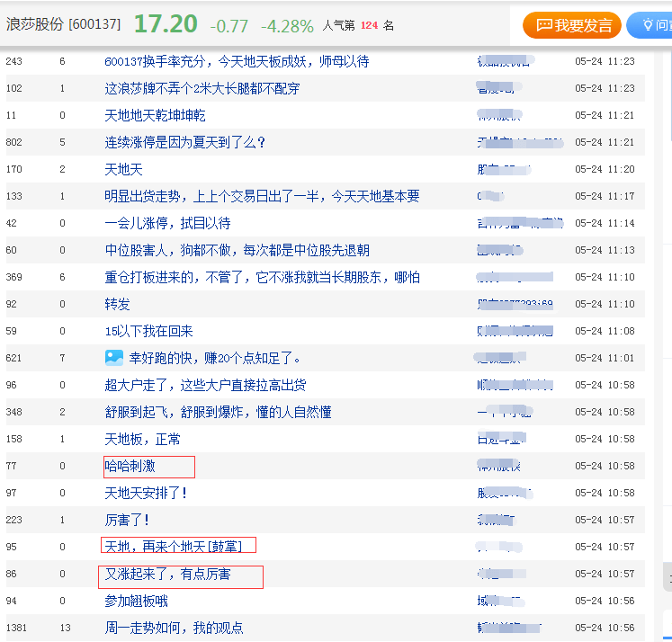Open the post 超大户走了
The height and width of the screenshot is (642, 672).
tap(205, 385)
